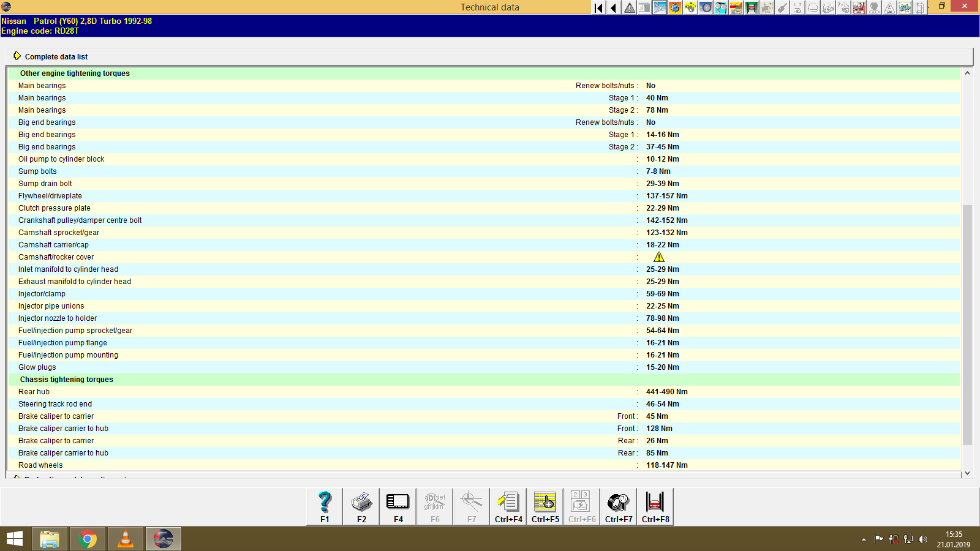Open Google Chrome from the taskbar
The image size is (980, 551).
[87, 538]
